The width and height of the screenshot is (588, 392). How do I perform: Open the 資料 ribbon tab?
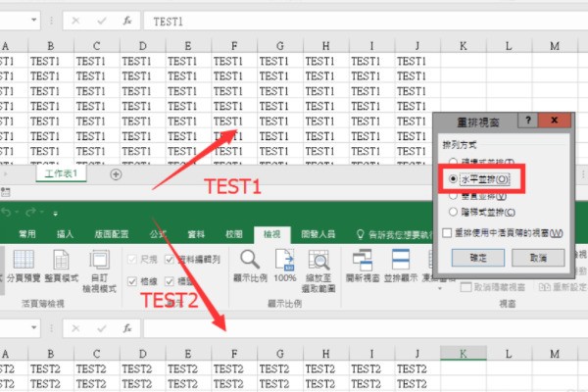[x=196, y=234]
